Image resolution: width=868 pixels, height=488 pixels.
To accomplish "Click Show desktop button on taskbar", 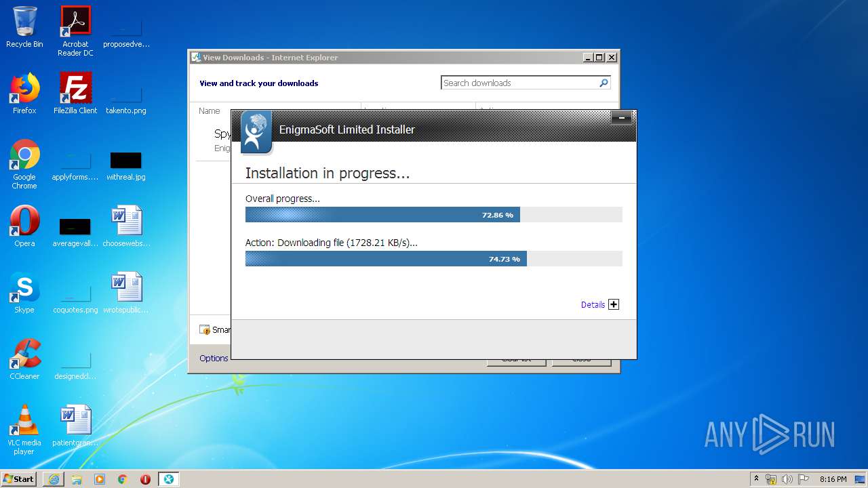I will (x=861, y=479).
